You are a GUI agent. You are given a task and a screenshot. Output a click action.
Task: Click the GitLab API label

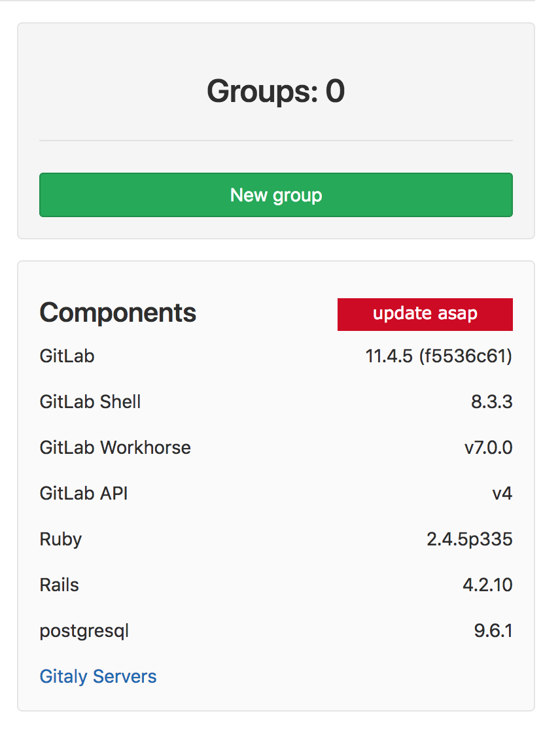84,493
